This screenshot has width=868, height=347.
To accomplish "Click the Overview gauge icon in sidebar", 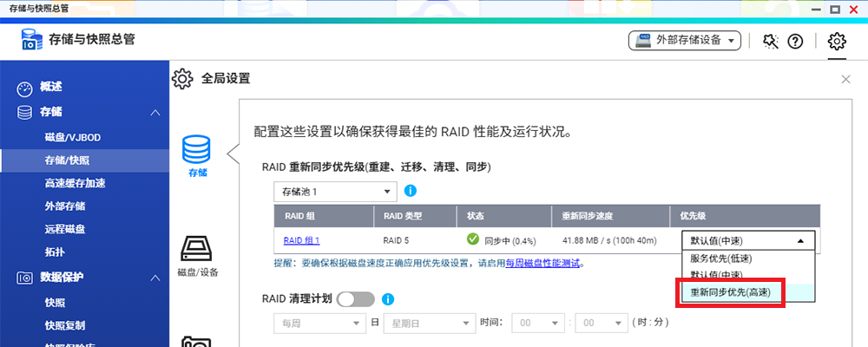I will [25, 88].
